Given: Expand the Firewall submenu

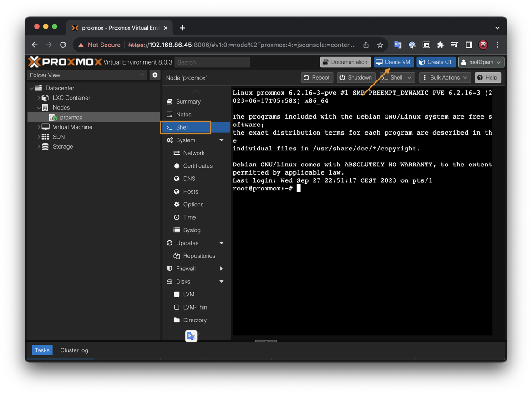Looking at the screenshot, I should (x=221, y=269).
